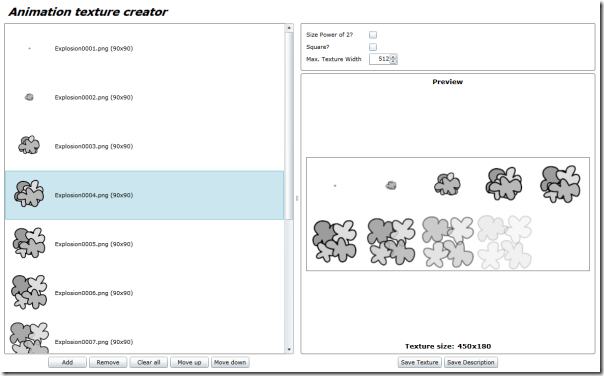
Task: Select the Explosion0003.png thumbnail
Action: point(29,145)
